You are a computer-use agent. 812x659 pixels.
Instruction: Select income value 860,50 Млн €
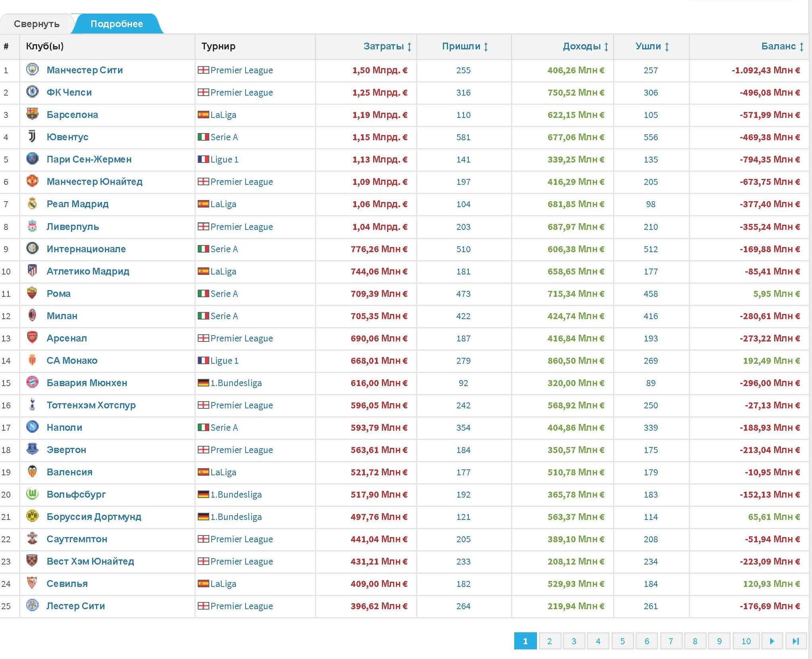(x=576, y=361)
